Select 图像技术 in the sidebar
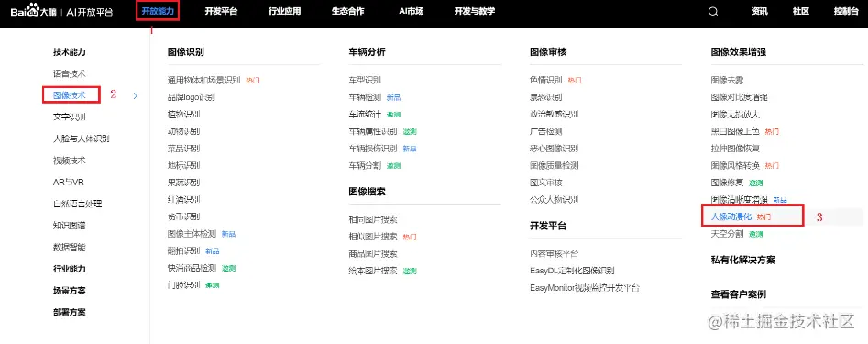 (x=69, y=95)
